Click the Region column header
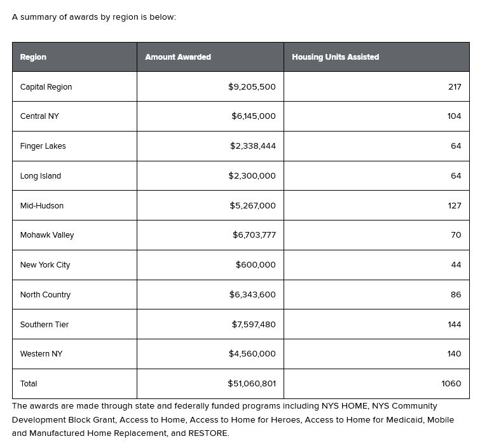Screen dimensions: 480x448 pos(33,57)
